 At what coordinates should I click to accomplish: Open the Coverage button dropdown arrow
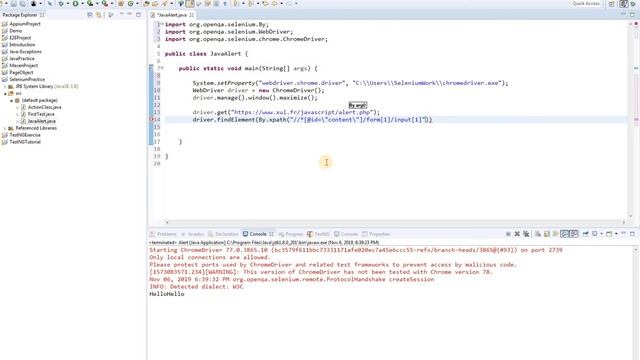point(97,4)
